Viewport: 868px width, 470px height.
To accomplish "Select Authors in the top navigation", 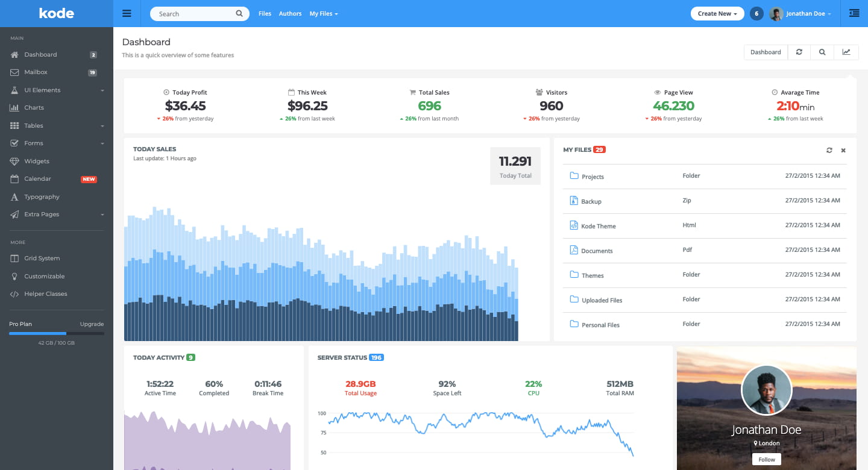I will 290,13.
